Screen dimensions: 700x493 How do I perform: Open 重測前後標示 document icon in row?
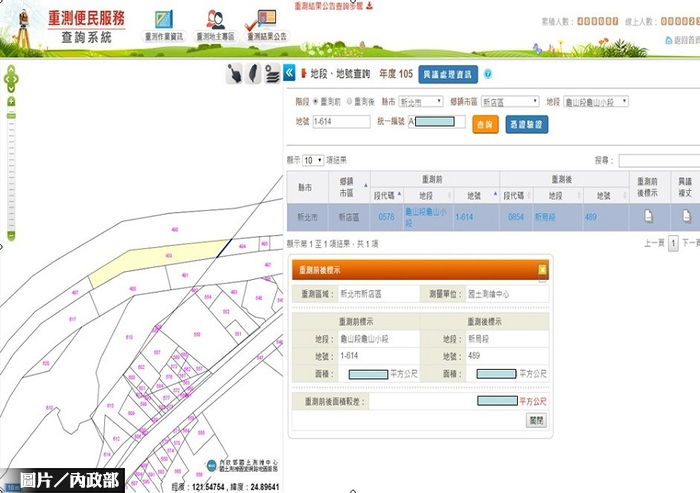[x=648, y=217]
